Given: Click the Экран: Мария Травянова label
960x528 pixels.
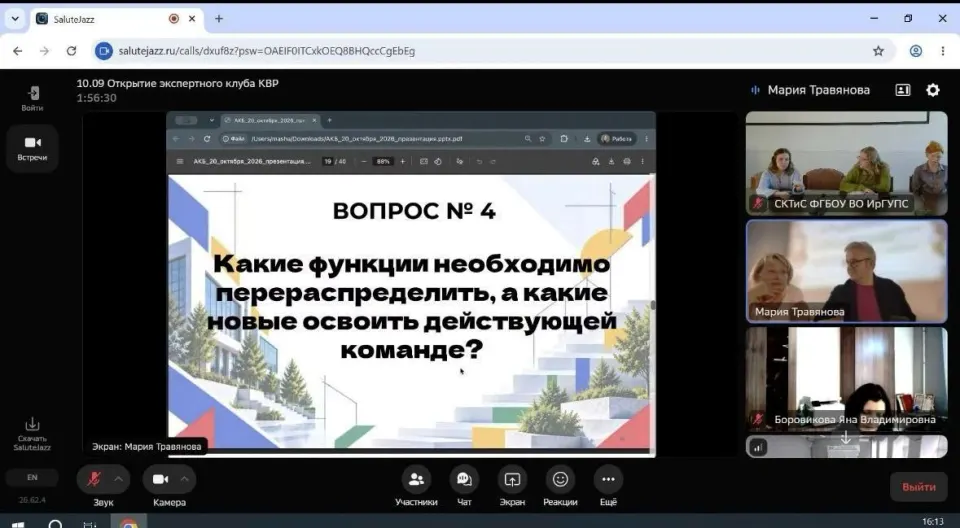Looking at the screenshot, I should pos(146,447).
